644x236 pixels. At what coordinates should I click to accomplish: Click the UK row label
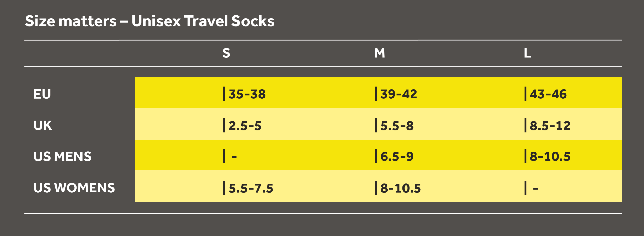[x=43, y=125]
